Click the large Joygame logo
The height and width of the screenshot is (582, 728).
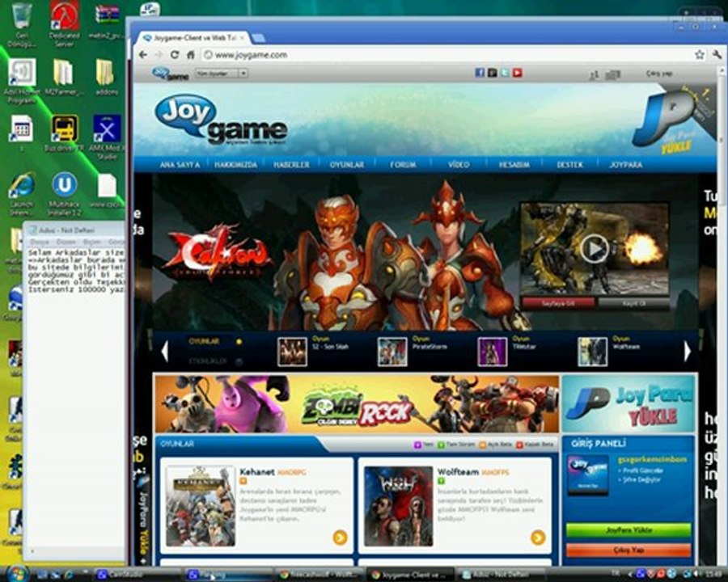221,120
